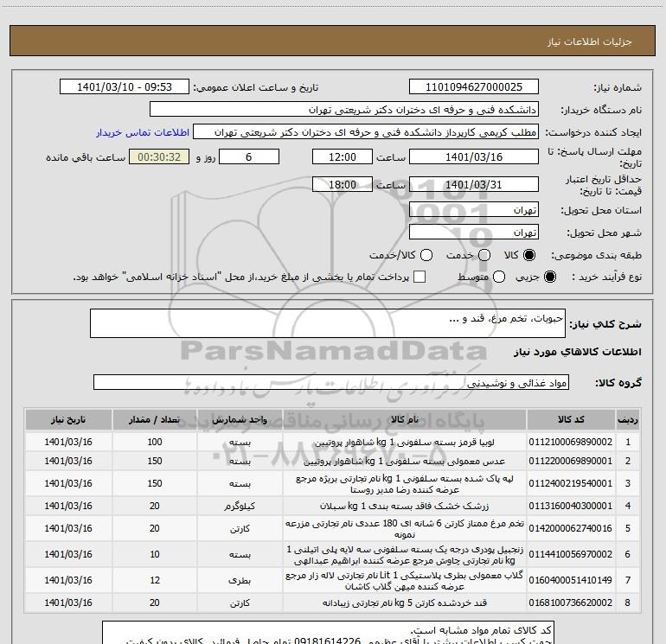The height and width of the screenshot is (644, 666).
Task: Click product code 0112400219540001
Action: pyautogui.click(x=571, y=483)
